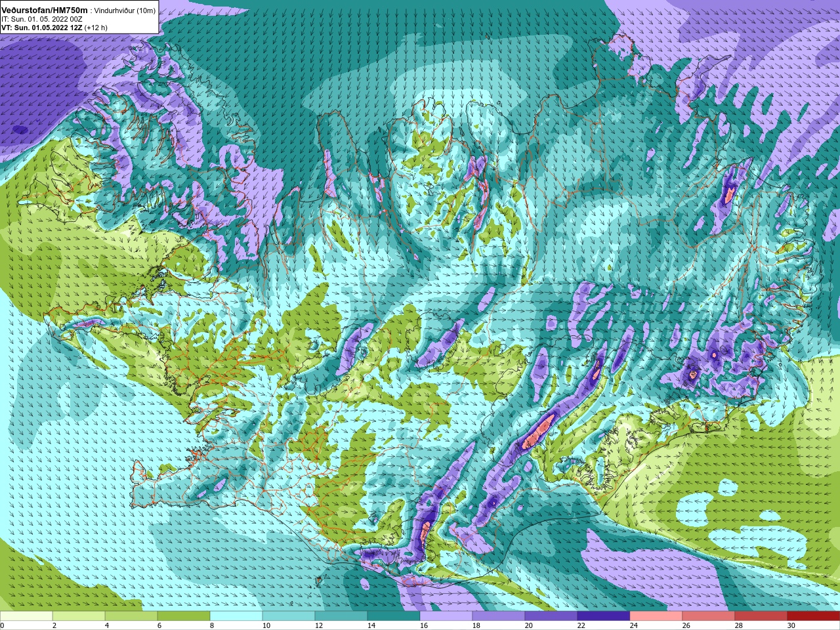Click the IT: Sun. 01. 05. 2022 00Z line
This screenshot has height=630, width=840.
[41, 19]
